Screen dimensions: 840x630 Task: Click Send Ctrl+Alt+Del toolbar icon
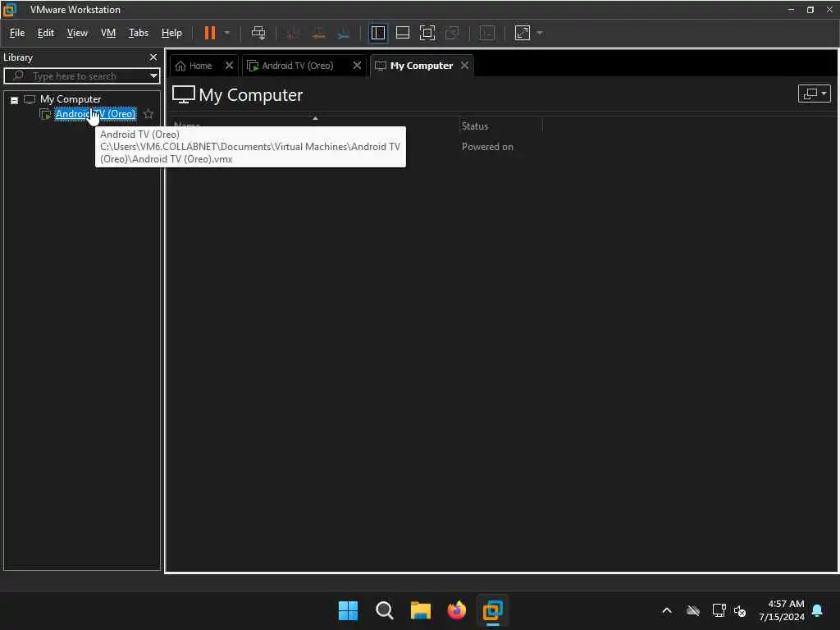[258, 33]
